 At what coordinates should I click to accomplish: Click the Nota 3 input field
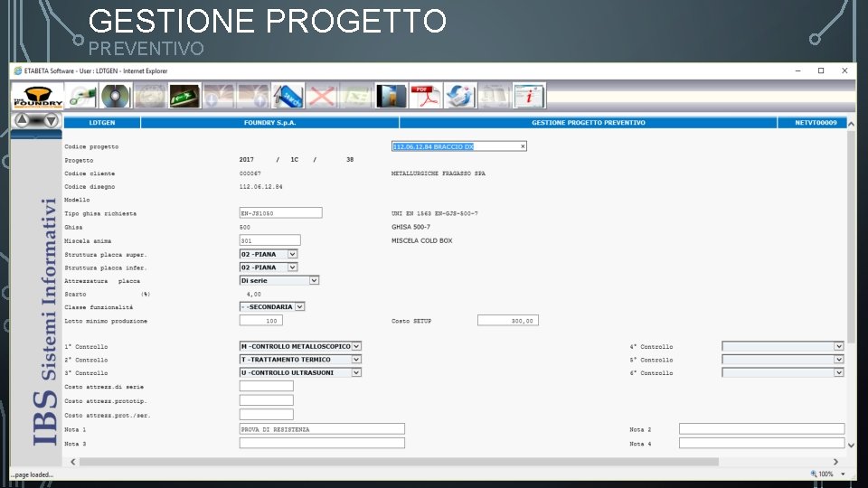click(x=322, y=443)
